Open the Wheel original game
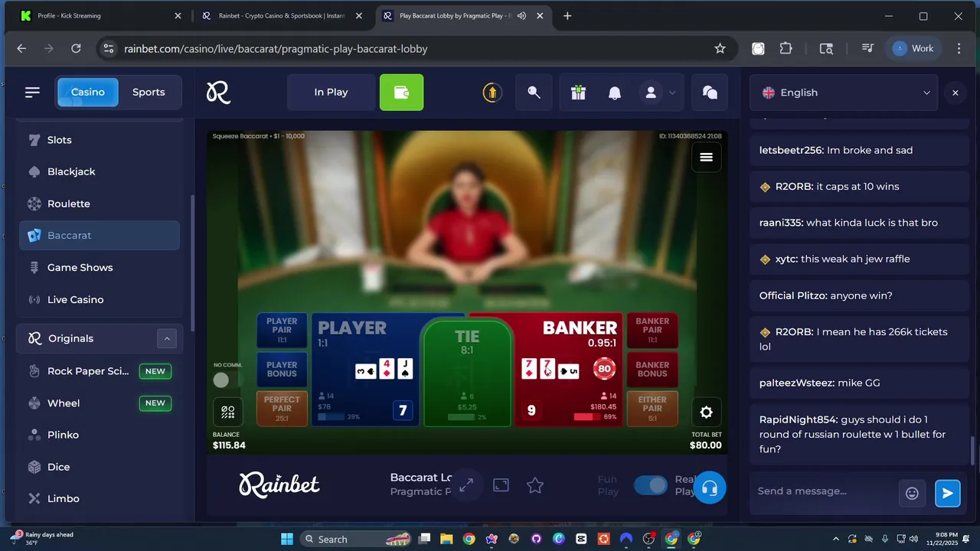Image resolution: width=980 pixels, height=551 pixels. coord(100,403)
